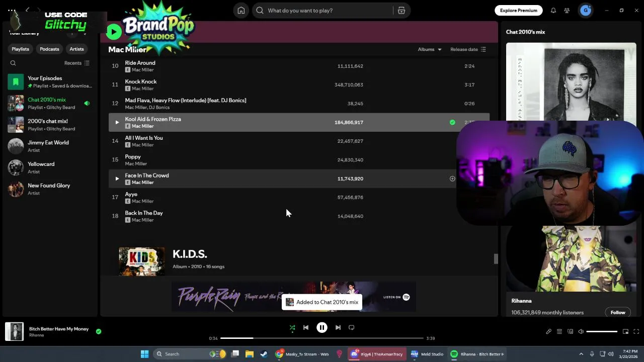
Task: Click the song progress bar
Action: [x=322, y=338]
